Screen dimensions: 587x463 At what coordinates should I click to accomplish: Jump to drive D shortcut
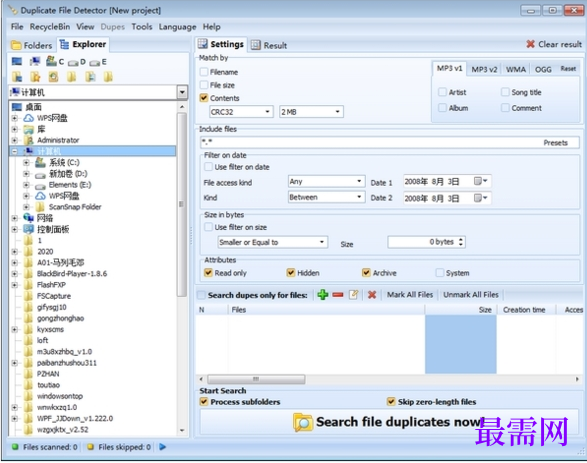(77, 62)
